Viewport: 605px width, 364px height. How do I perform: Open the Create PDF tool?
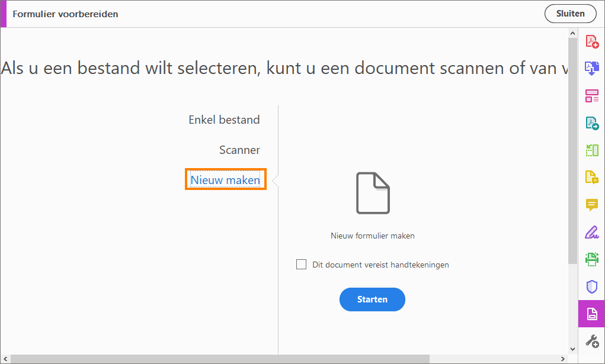[x=591, y=41]
